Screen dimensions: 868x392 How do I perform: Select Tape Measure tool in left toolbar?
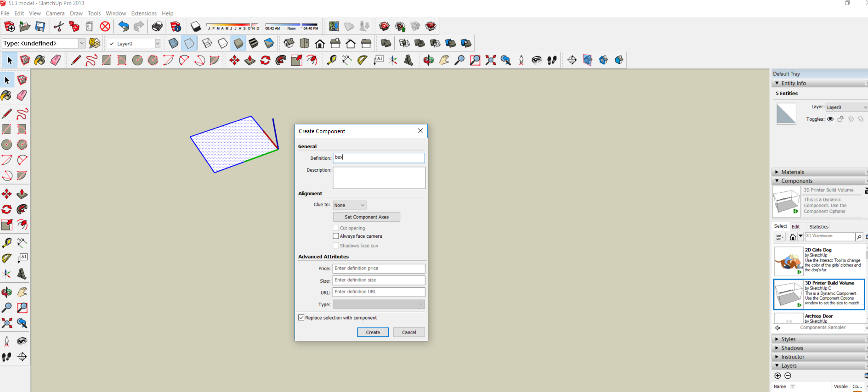tap(6, 242)
